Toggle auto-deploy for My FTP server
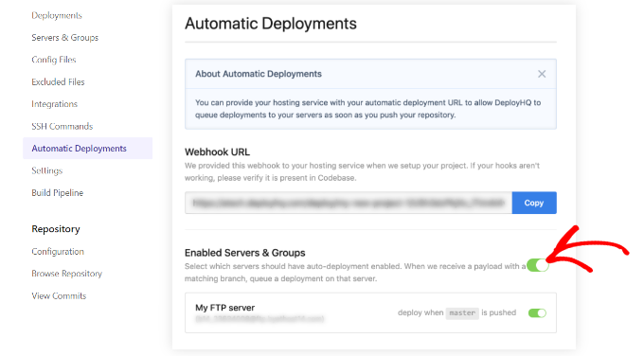The image size is (644, 356). pos(537,312)
